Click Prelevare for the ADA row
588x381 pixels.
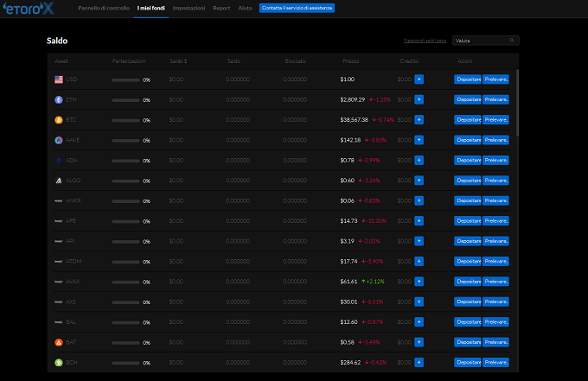click(x=496, y=161)
